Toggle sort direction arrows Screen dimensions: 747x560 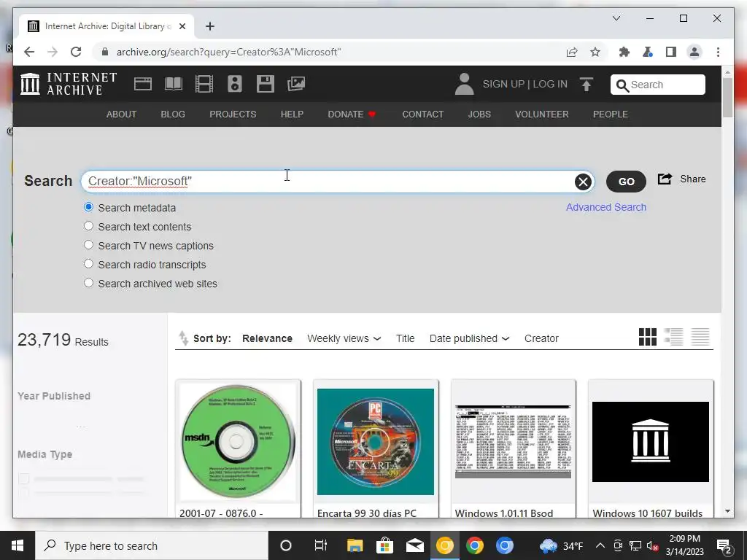point(183,338)
